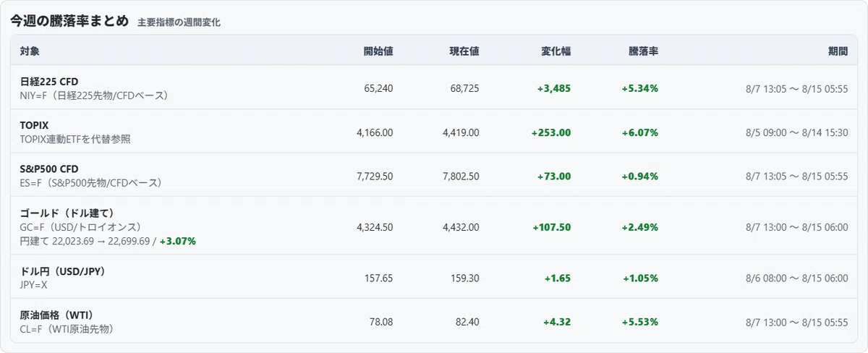868x353 pixels.
Task: Select the TOPIX row title
Action: pyautogui.click(x=34, y=125)
